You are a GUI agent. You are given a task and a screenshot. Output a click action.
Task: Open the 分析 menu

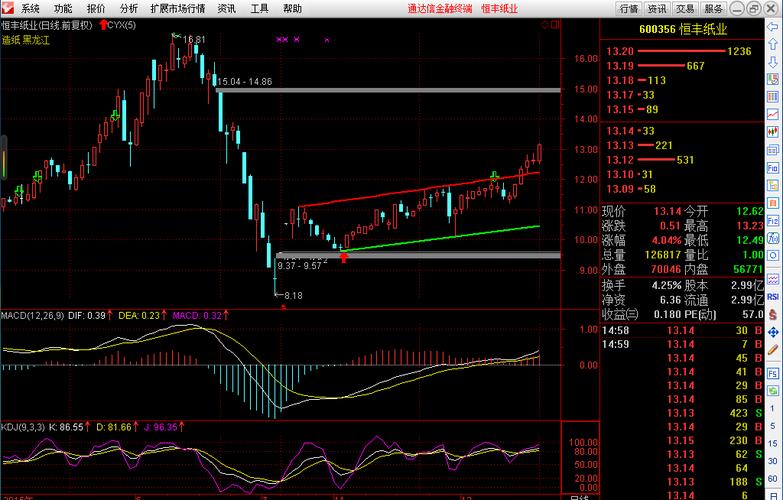click(x=129, y=8)
